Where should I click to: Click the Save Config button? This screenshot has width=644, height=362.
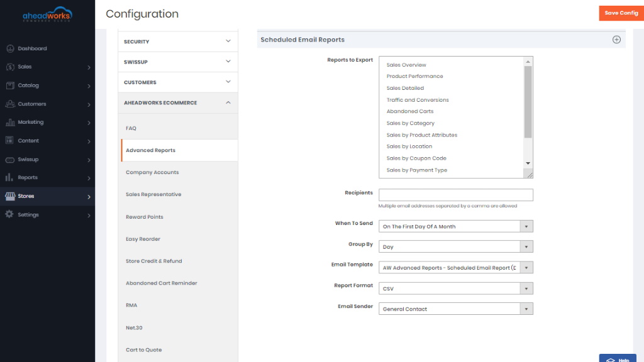point(621,13)
